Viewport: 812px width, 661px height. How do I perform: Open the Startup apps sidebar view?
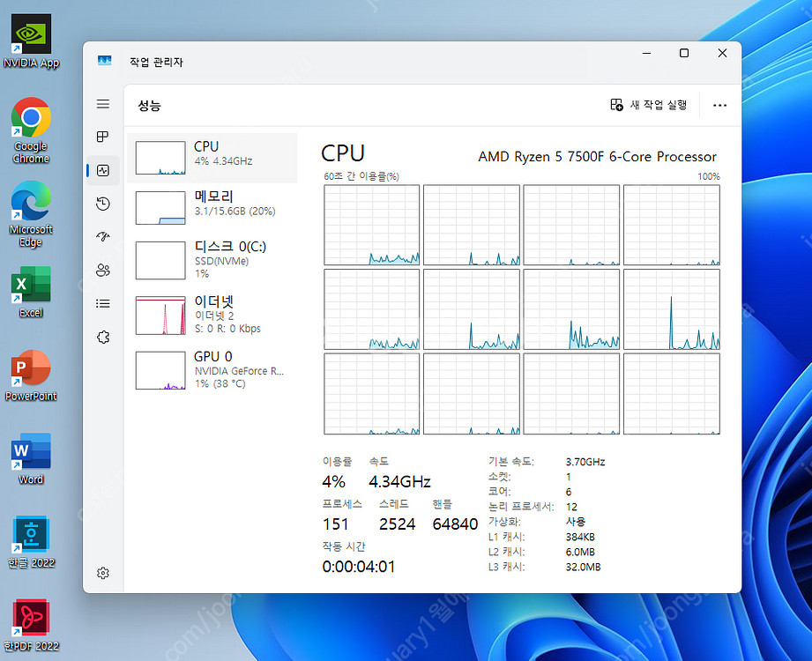102,236
